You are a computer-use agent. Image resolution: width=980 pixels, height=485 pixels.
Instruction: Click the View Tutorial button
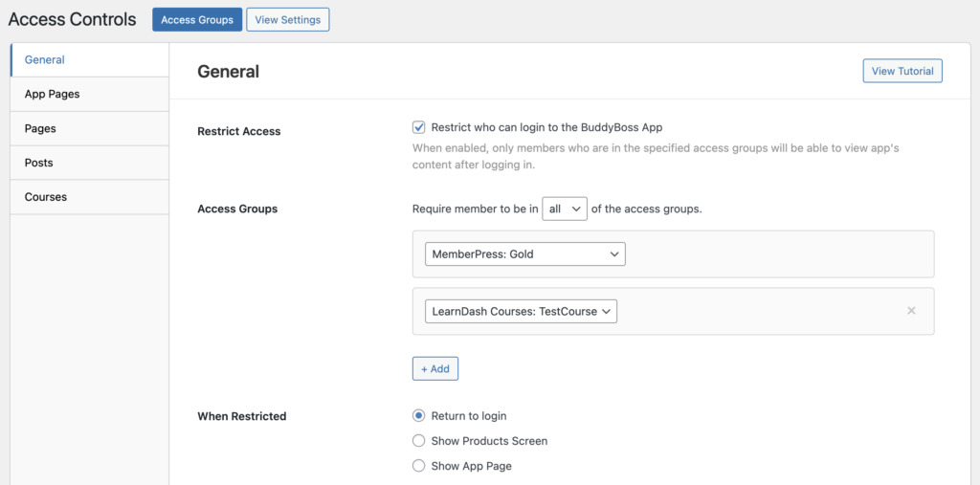coord(902,71)
